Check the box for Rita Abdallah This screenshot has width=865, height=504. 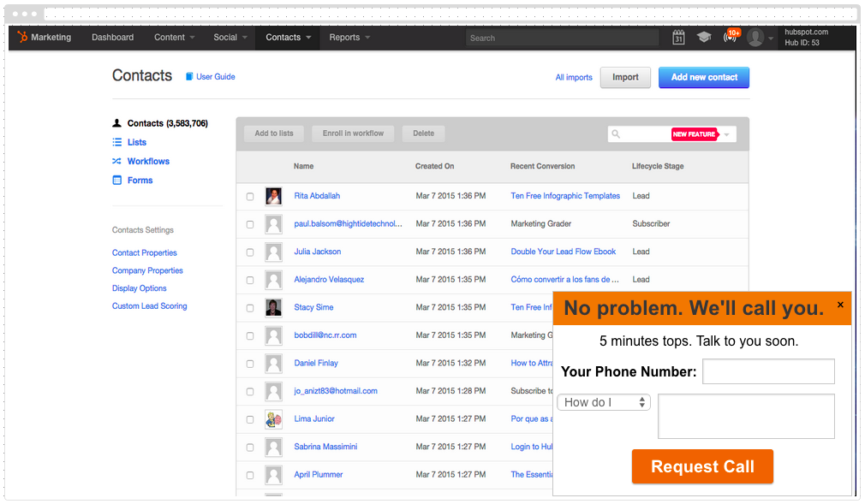pos(250,197)
